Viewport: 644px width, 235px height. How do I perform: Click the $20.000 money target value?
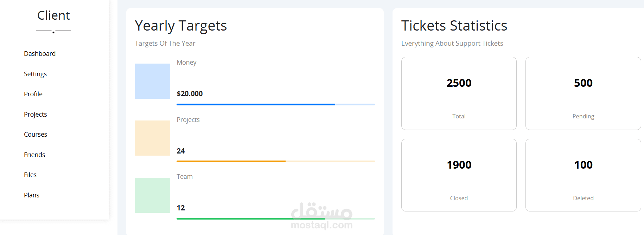190,94
